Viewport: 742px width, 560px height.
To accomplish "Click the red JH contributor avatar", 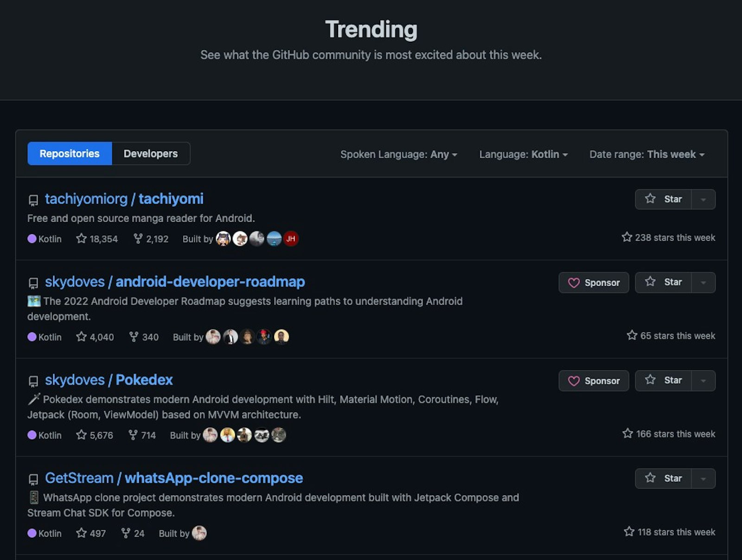I will pyautogui.click(x=291, y=239).
